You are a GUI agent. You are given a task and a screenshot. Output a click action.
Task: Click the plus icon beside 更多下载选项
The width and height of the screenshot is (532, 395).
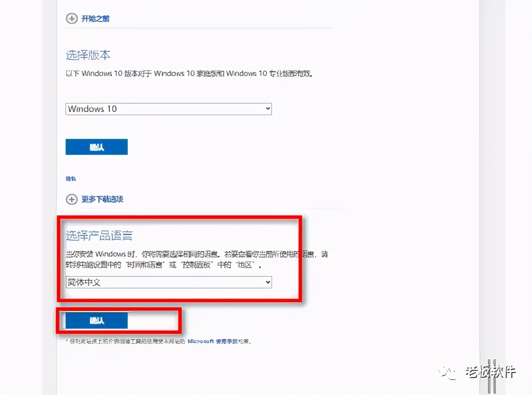[71, 199]
